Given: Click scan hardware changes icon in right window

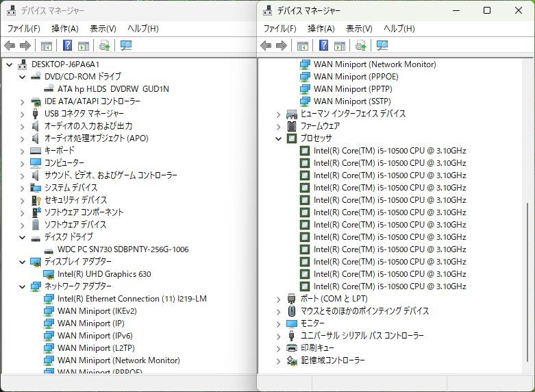Looking at the screenshot, I should [x=382, y=45].
